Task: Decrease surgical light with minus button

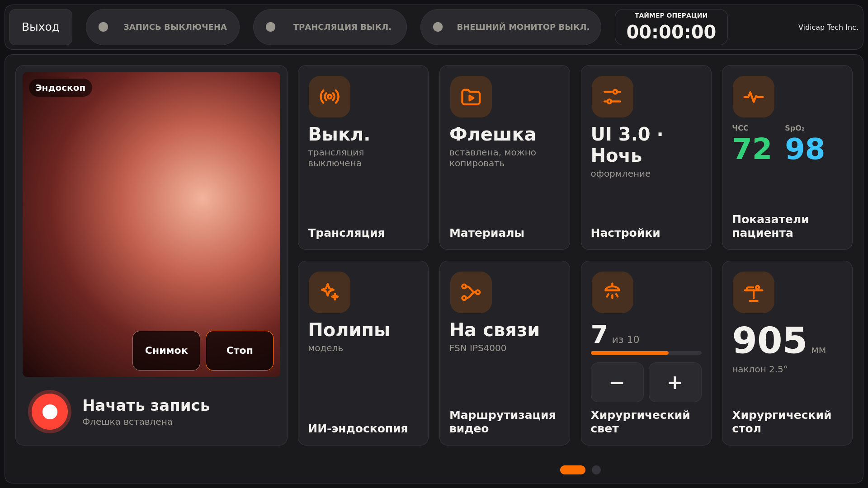Action: pyautogui.click(x=617, y=382)
